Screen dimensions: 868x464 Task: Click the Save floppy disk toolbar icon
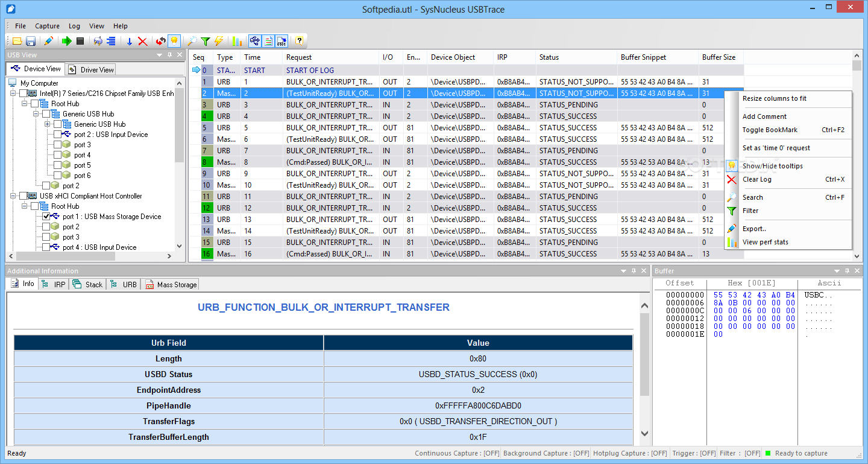[31, 41]
